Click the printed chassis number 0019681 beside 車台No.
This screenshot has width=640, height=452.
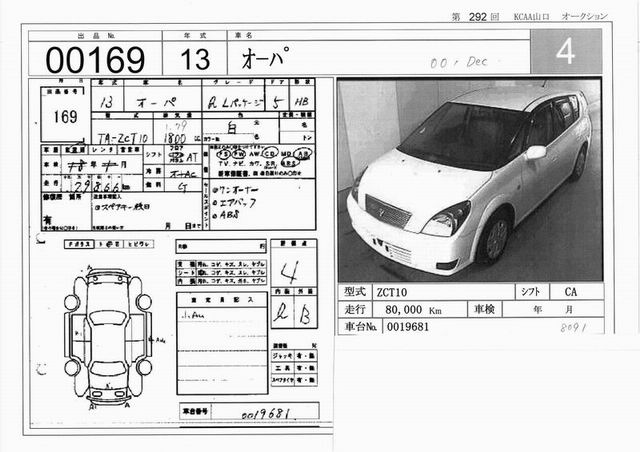coord(408,327)
